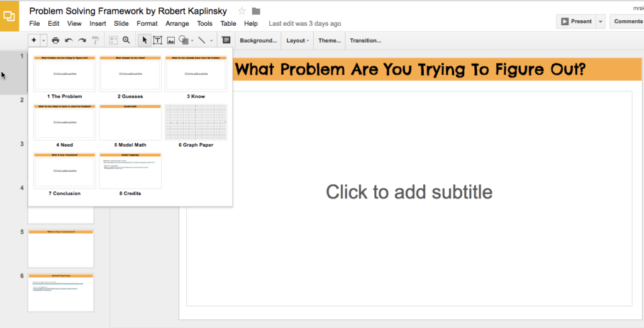This screenshot has width=644, height=328.
Task: Choose the '8 Credits' layout
Action: tap(130, 174)
